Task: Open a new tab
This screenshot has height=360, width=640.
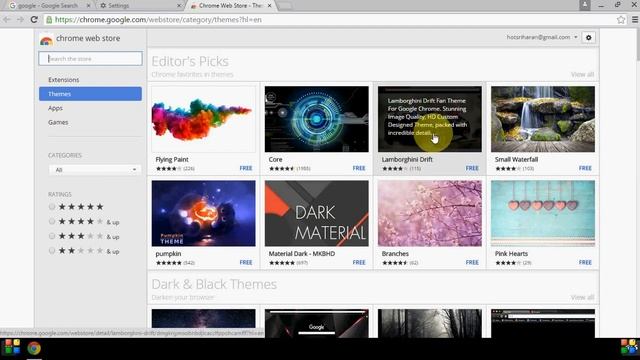Action: [x=284, y=6]
